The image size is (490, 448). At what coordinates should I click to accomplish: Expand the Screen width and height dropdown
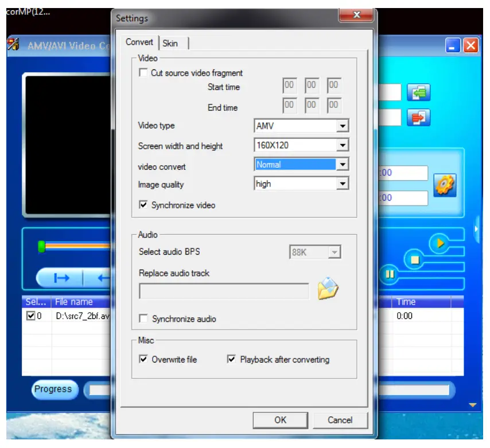tap(343, 145)
